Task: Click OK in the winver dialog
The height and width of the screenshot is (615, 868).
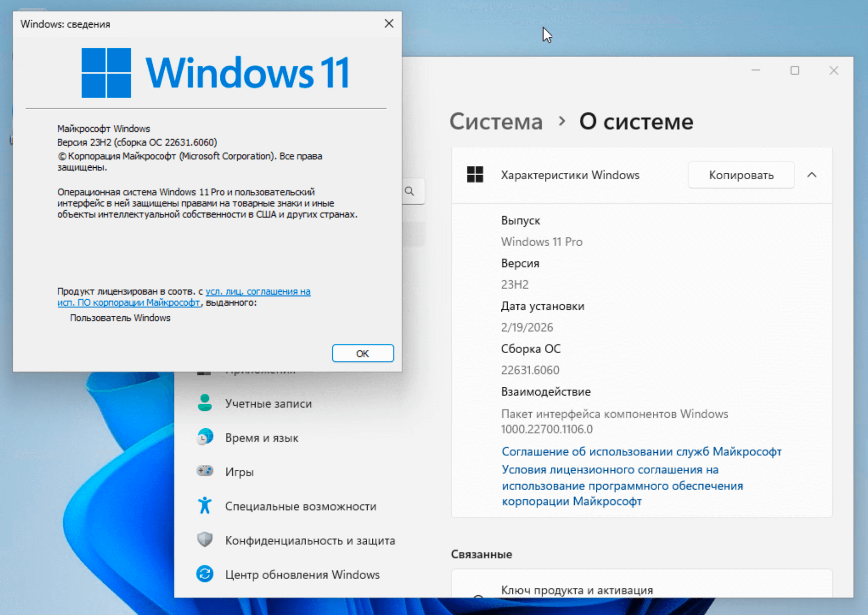Action: 363,353
